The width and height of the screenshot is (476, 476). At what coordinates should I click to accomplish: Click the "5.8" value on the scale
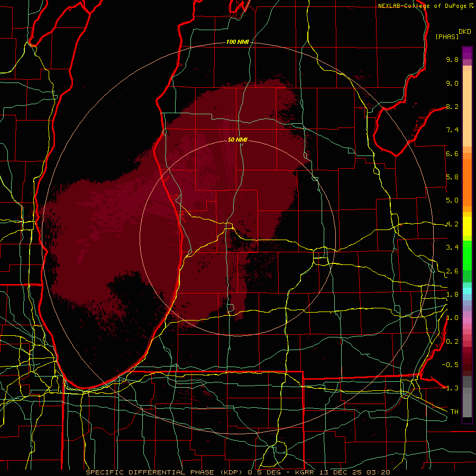452,177
